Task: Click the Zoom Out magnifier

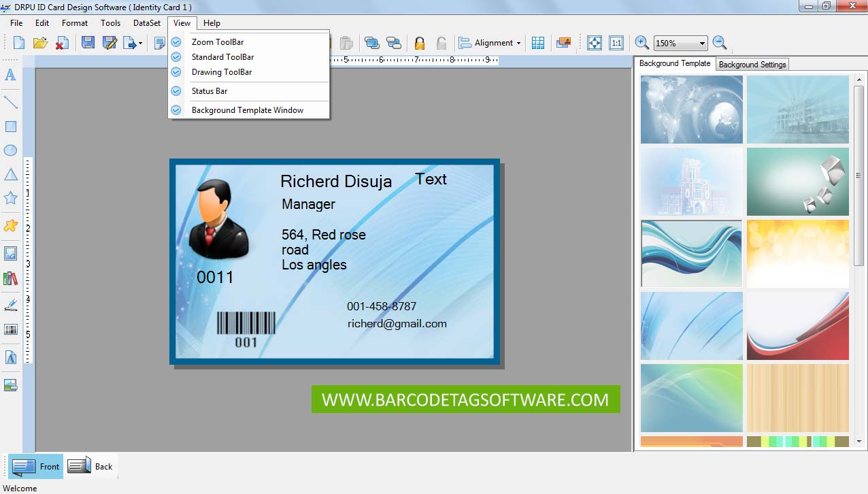Action: pyautogui.click(x=720, y=42)
